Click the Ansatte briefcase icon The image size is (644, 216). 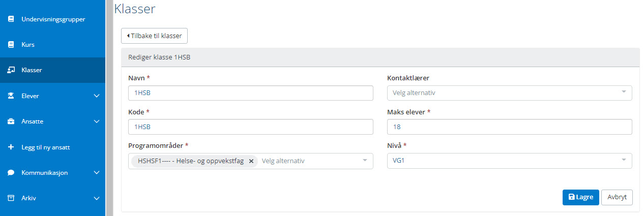pyautogui.click(x=11, y=121)
